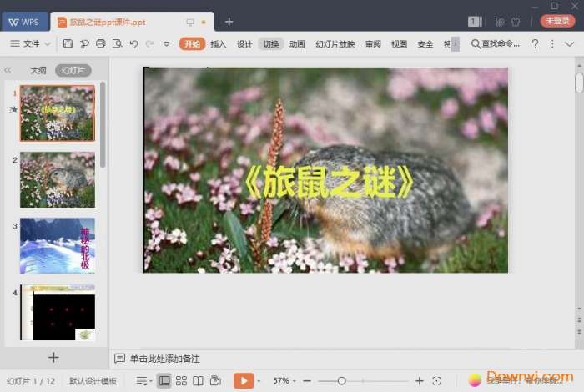
Task: Switch to normal view in the status bar
Action: (164, 380)
